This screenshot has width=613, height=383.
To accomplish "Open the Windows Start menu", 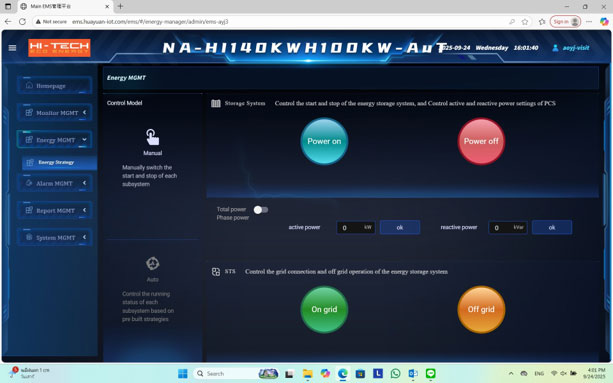I will (183, 374).
